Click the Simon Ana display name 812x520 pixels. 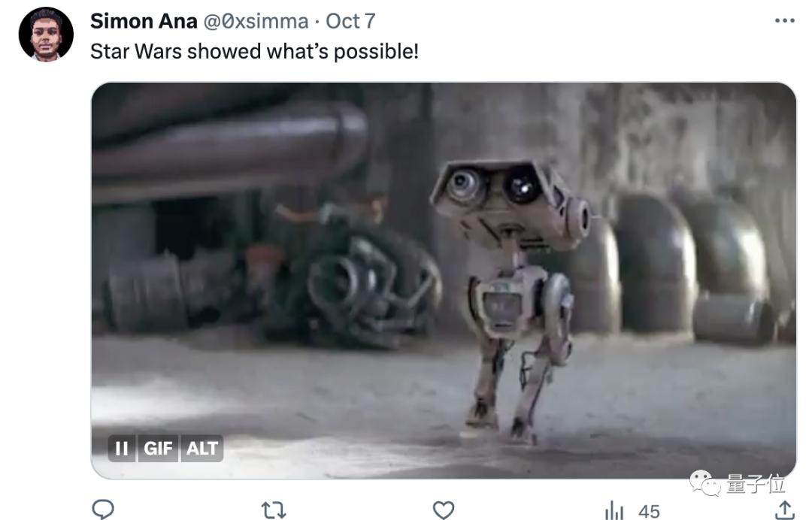pos(144,21)
